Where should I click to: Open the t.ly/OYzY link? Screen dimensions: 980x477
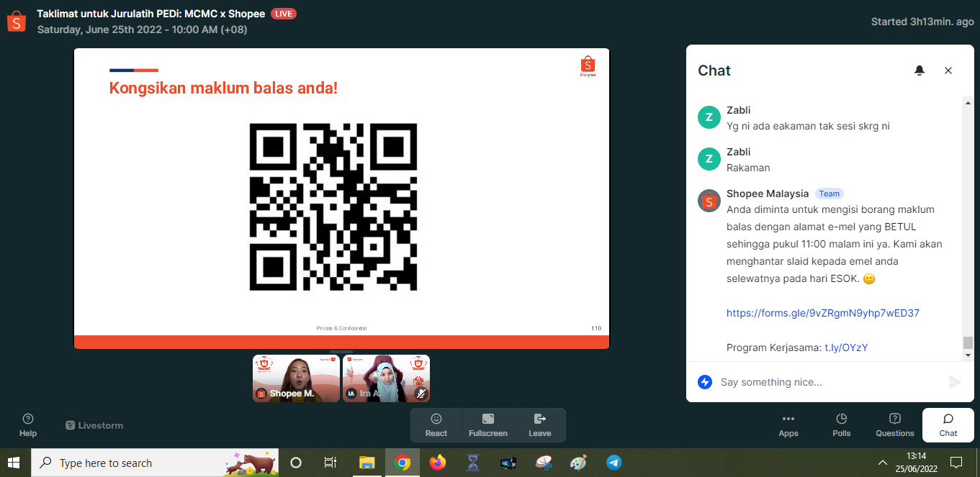(x=846, y=347)
